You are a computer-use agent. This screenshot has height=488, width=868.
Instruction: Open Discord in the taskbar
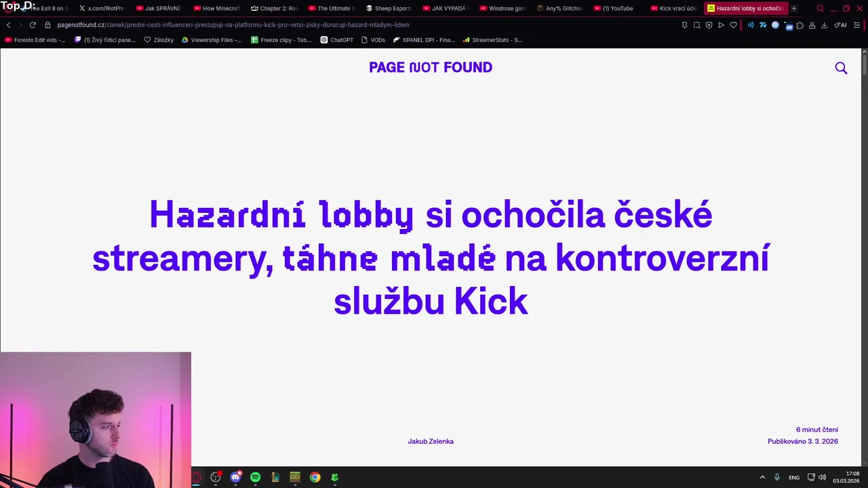click(x=235, y=477)
